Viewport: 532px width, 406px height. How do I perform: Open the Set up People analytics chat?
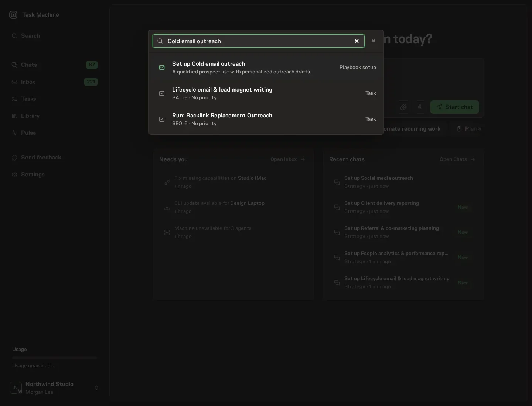tap(403, 257)
